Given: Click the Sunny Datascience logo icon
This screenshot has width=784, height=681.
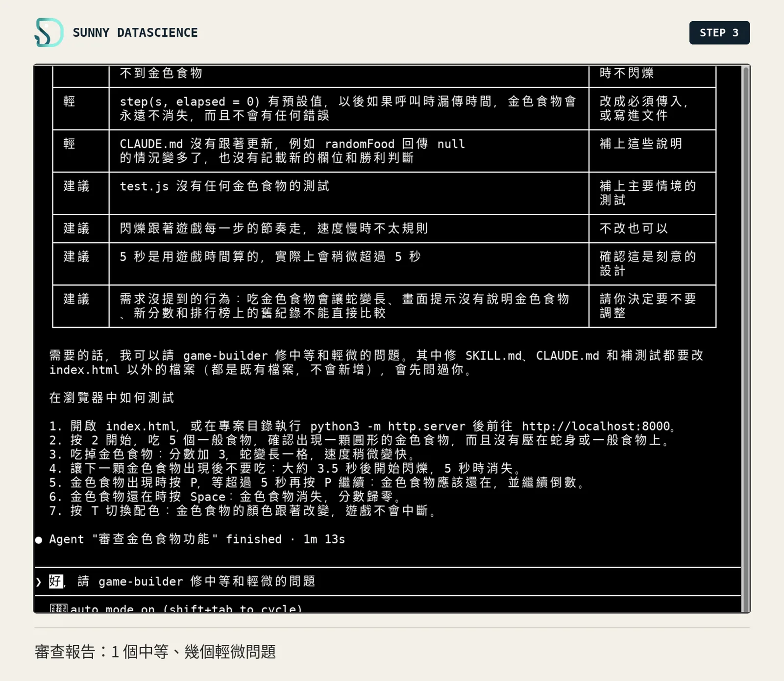Looking at the screenshot, I should pyautogui.click(x=49, y=32).
